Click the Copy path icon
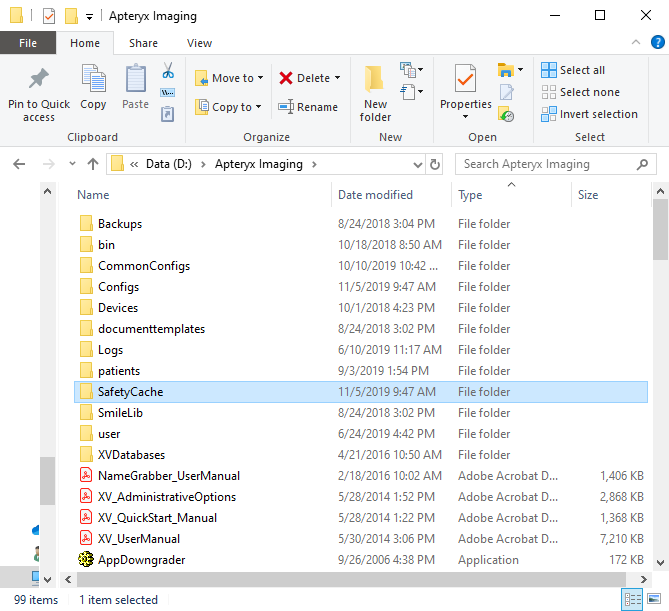Image resolution: width=669 pixels, height=611 pixels. click(168, 93)
